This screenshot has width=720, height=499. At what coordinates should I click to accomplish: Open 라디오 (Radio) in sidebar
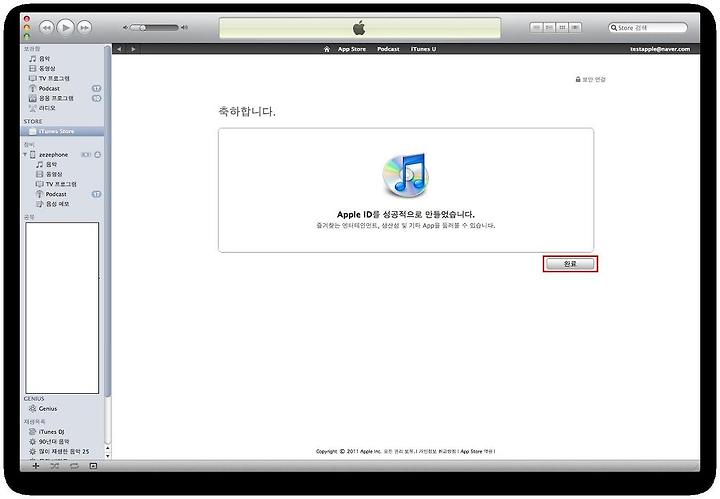(x=62, y=108)
